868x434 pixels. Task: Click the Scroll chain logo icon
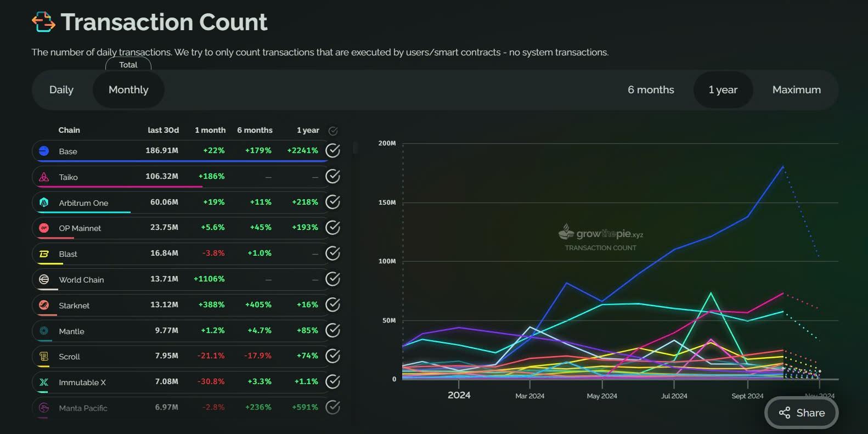44,356
